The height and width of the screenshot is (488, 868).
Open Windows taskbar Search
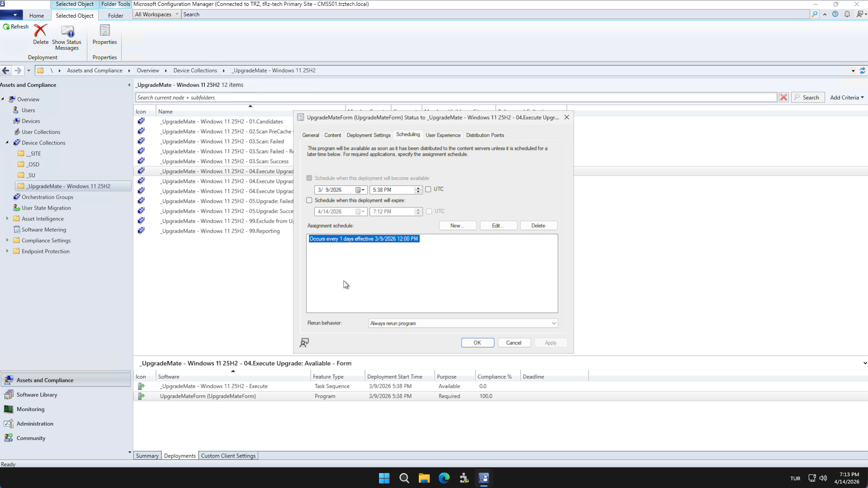click(404, 478)
